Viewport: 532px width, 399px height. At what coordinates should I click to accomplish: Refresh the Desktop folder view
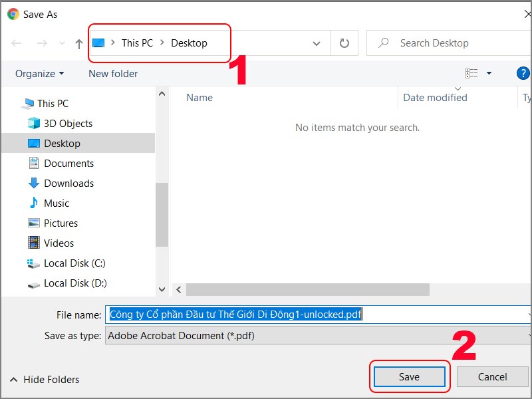point(344,43)
